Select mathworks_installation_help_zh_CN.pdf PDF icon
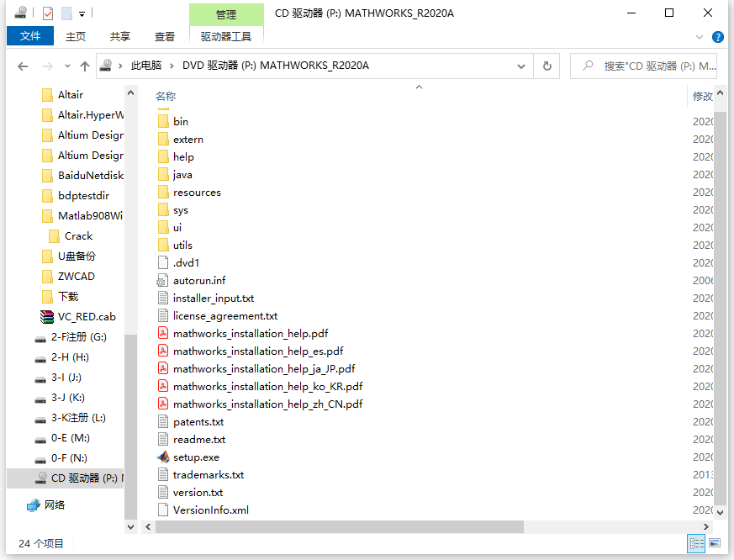Screen dimensions: 734x560 (163, 404)
